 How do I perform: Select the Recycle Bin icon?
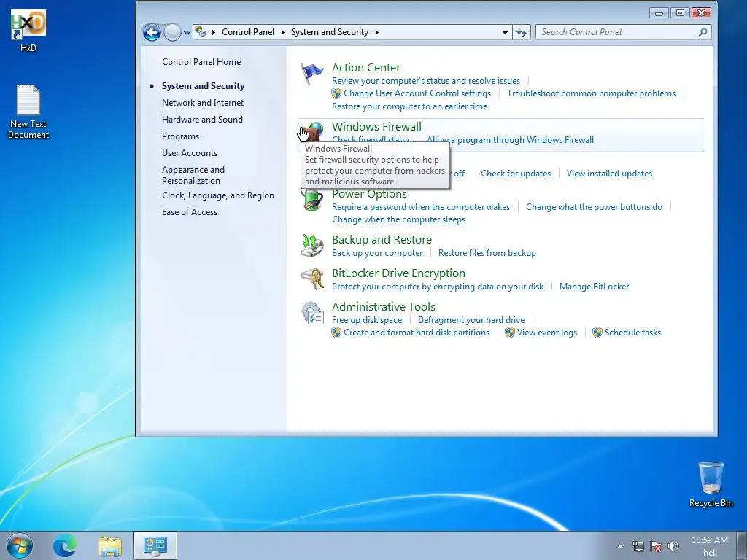point(711,484)
